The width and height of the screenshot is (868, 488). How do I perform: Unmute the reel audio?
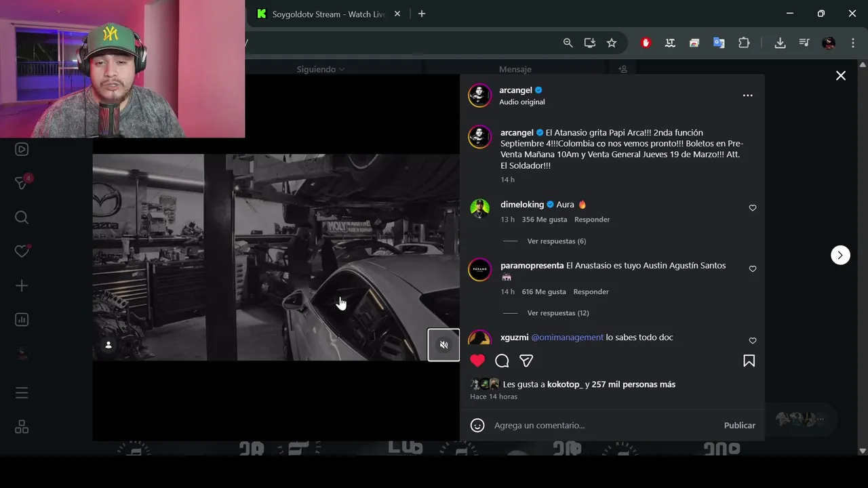pos(443,345)
